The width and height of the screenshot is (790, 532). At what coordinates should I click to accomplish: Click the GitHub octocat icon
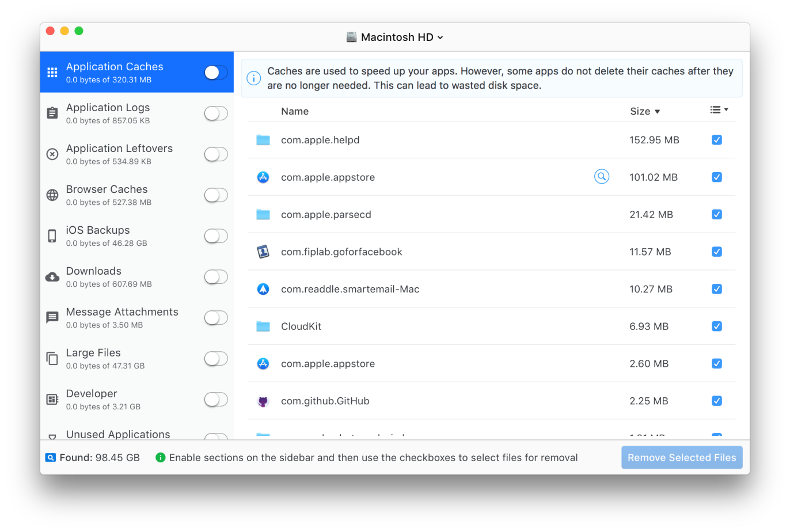[263, 401]
